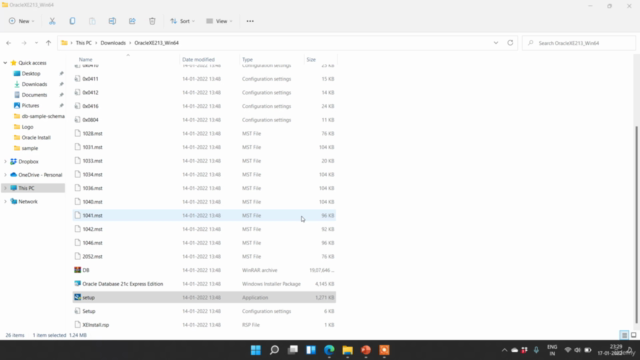Screen dimensions: 640x360
Task: Click the Delete trash icon
Action: click(152, 21)
